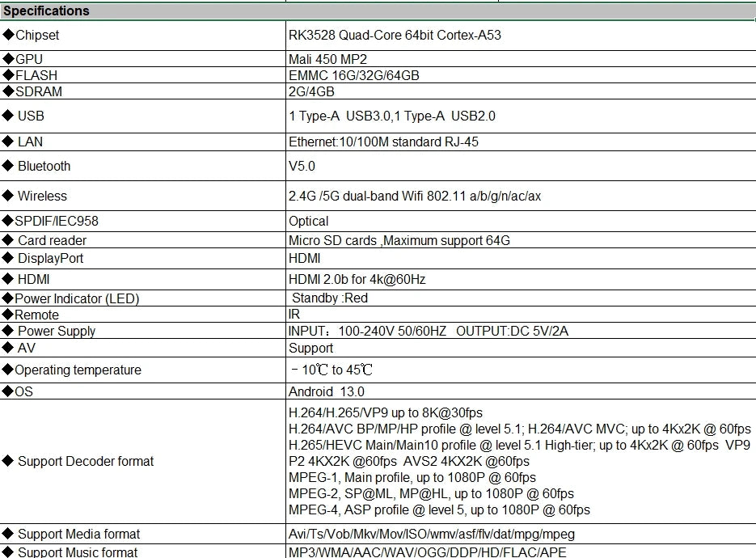The height and width of the screenshot is (558, 756).
Task: Click the Android 13.0 OS value
Action: pyautogui.click(x=327, y=391)
